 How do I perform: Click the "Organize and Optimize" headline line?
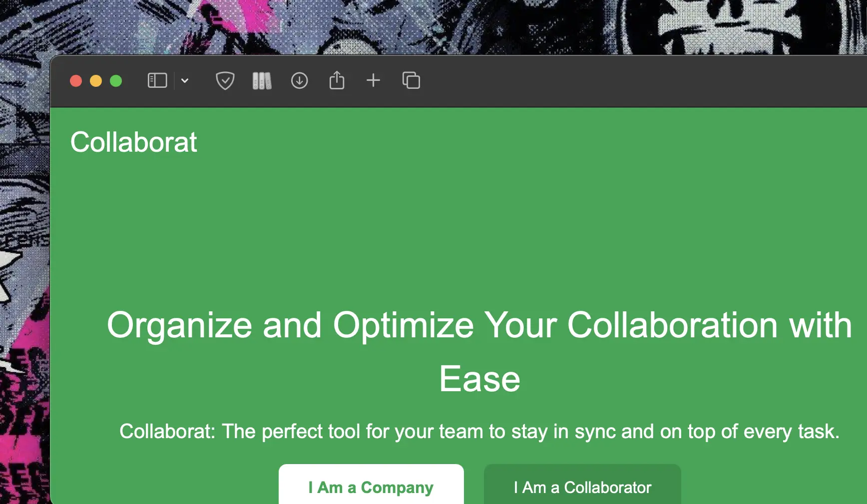[x=479, y=325]
